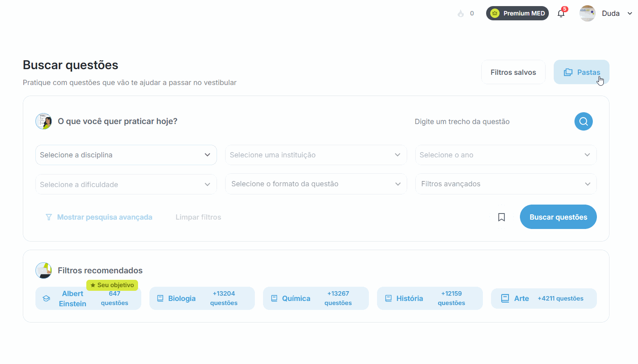Open 'Selecione o formato da questão' dropdown

coord(316,184)
